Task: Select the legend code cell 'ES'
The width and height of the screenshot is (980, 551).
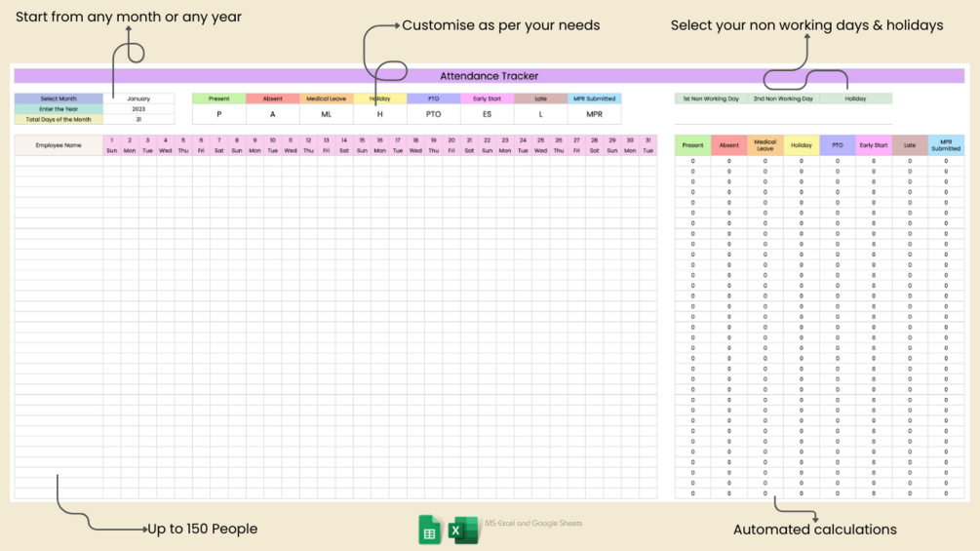Action: click(487, 114)
